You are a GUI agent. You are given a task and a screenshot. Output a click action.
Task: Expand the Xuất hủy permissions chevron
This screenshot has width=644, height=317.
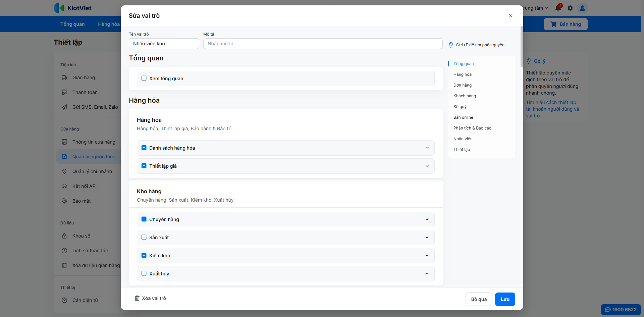click(x=427, y=274)
